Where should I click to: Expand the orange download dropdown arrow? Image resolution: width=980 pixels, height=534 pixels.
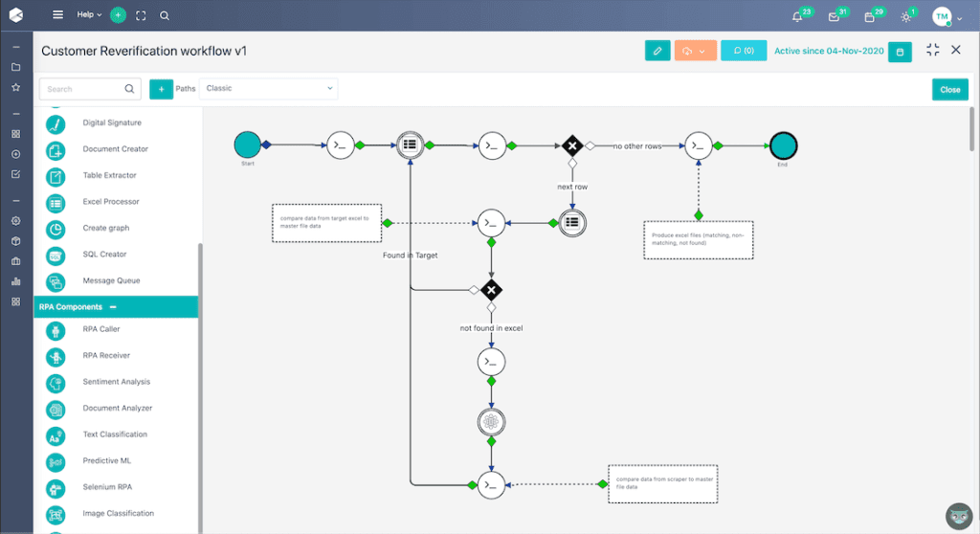(x=702, y=52)
